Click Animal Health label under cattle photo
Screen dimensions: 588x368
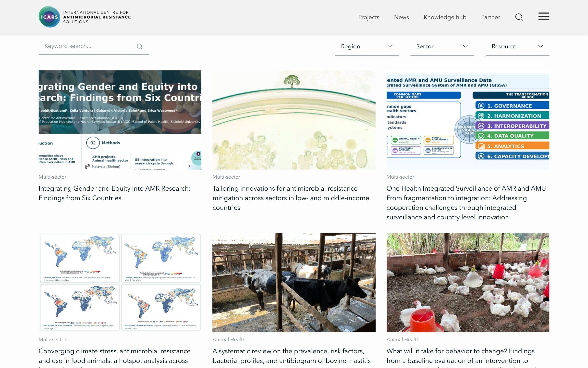tap(229, 340)
